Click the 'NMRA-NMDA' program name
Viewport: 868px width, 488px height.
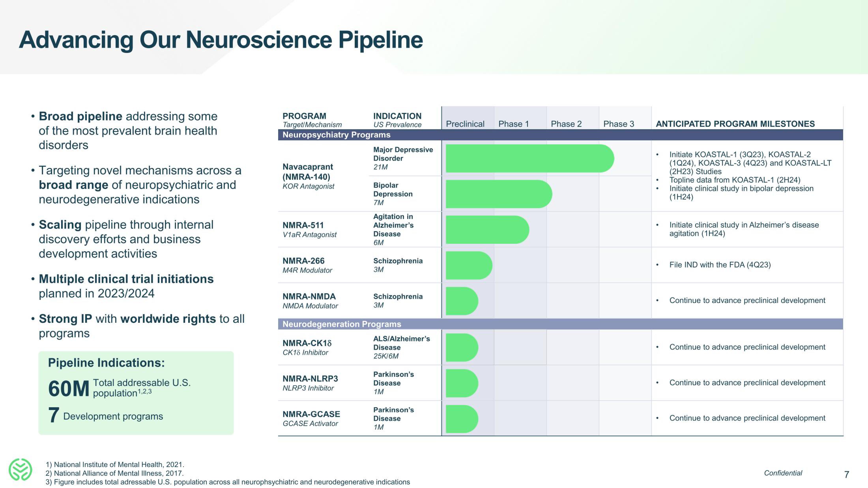coord(309,297)
